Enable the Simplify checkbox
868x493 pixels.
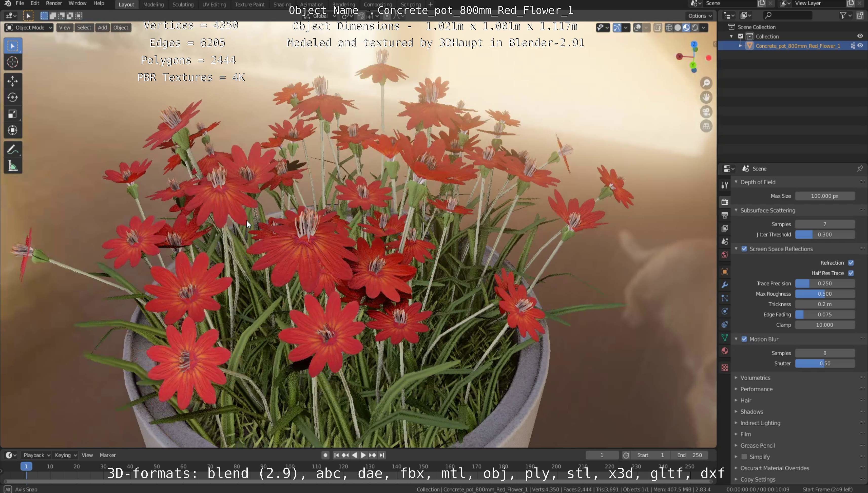[x=744, y=457]
